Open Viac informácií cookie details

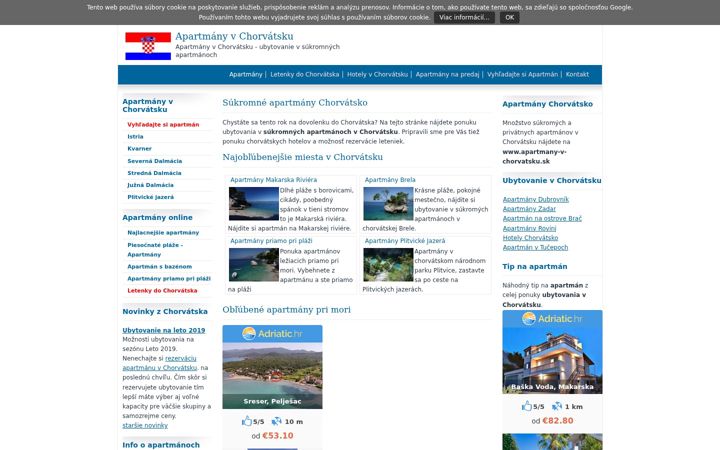(x=464, y=17)
